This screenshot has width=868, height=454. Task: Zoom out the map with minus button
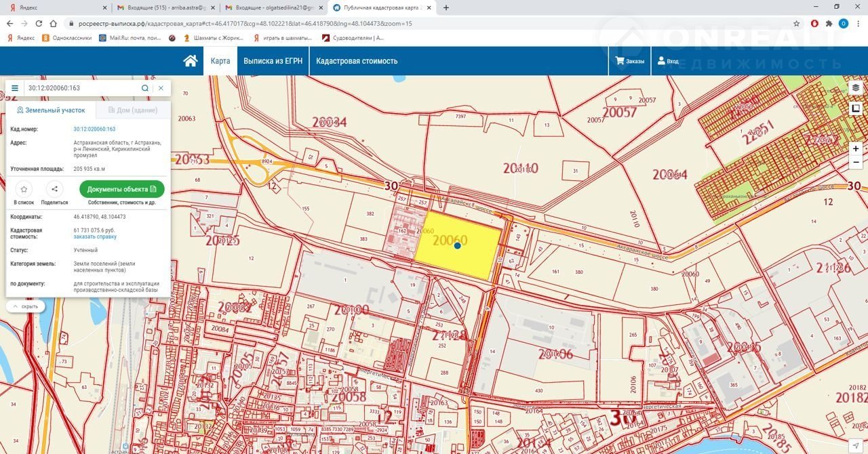(856, 163)
